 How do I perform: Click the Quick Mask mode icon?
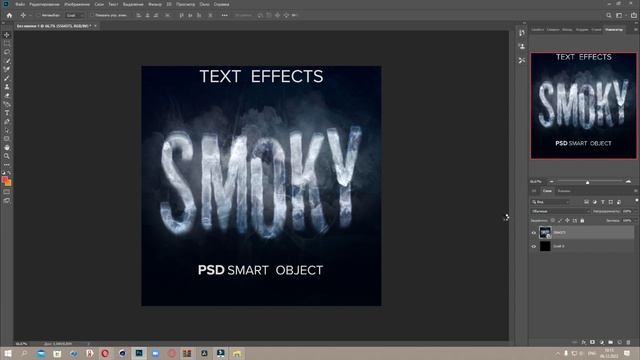pos(7,191)
